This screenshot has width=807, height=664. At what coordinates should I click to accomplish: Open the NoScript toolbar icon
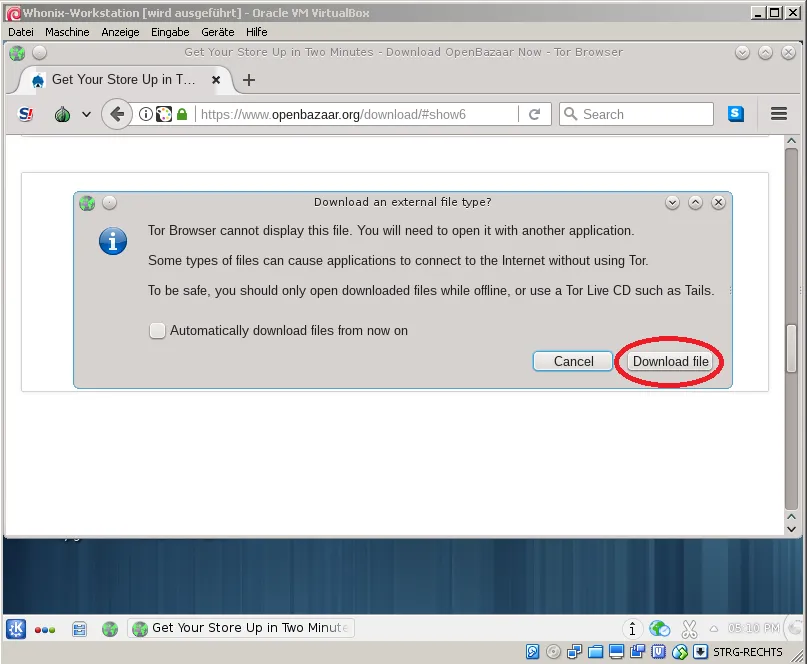coord(26,114)
